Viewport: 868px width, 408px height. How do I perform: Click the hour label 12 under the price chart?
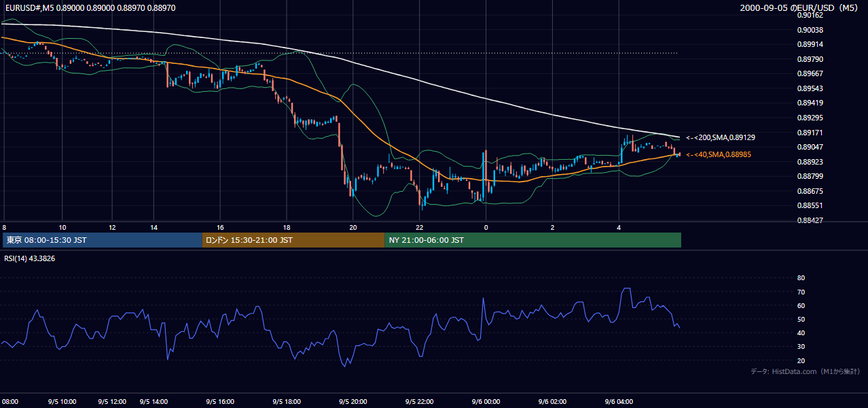coord(112,227)
